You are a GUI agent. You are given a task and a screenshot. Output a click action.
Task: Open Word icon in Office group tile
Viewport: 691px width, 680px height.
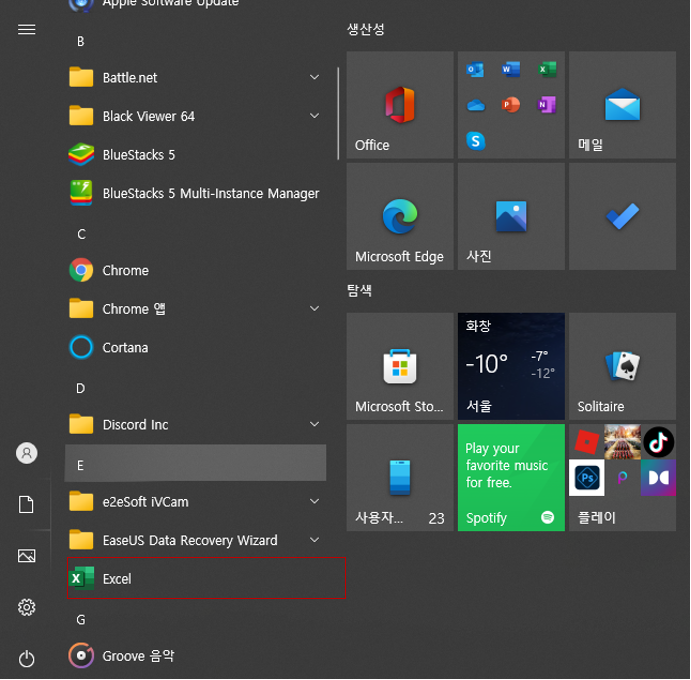[511, 69]
